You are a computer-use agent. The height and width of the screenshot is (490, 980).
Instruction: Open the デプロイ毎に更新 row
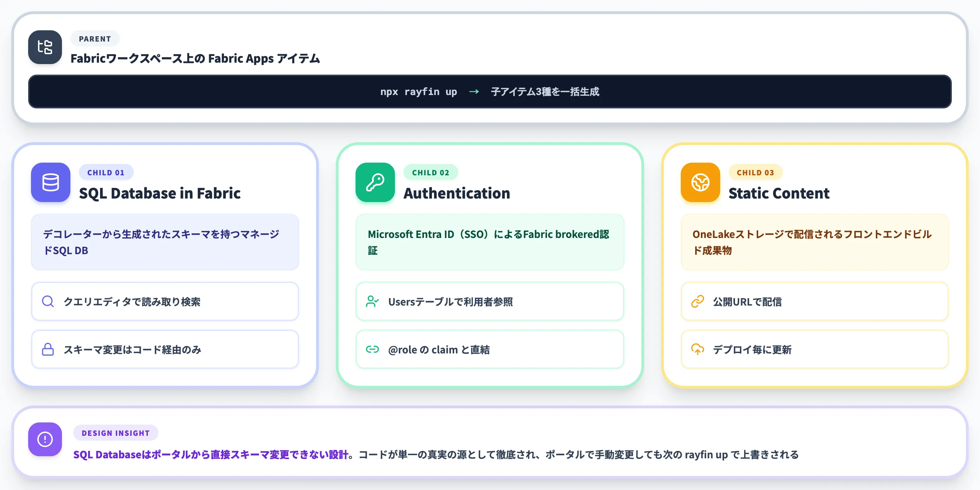tap(815, 349)
